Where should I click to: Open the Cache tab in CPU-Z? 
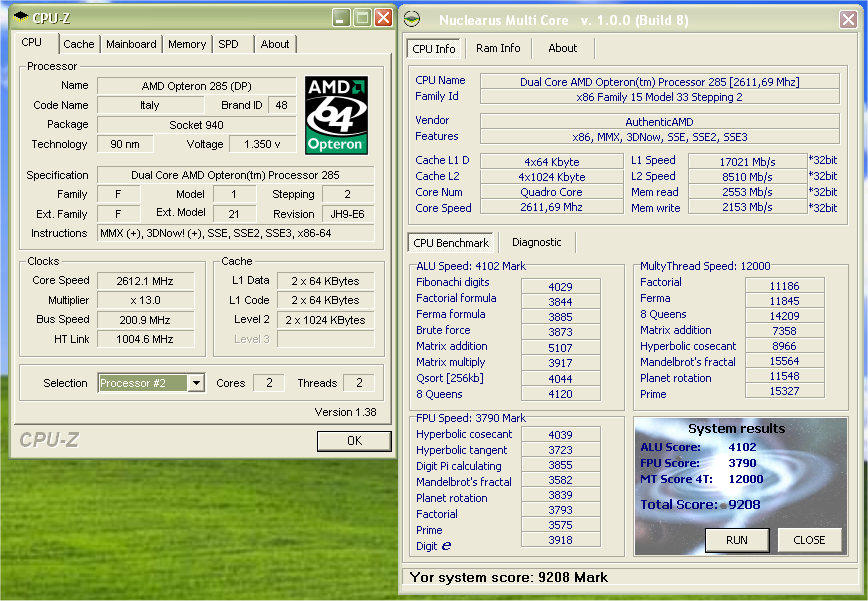click(79, 44)
